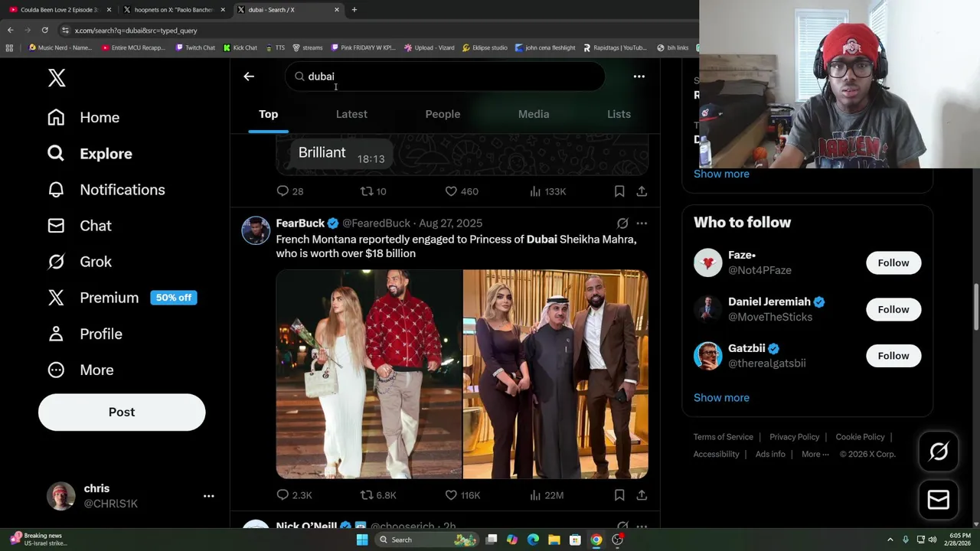Click the white Post button
This screenshot has width=980, height=551.
click(122, 412)
